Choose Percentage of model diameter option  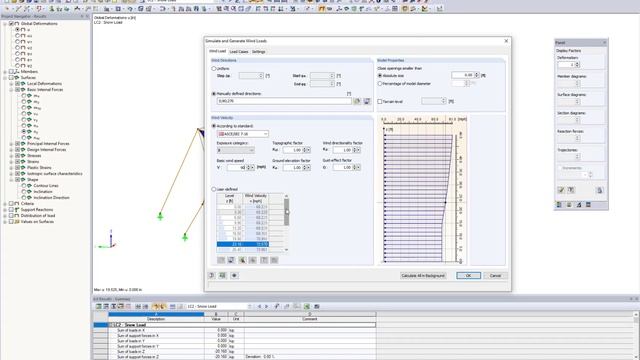(380, 84)
